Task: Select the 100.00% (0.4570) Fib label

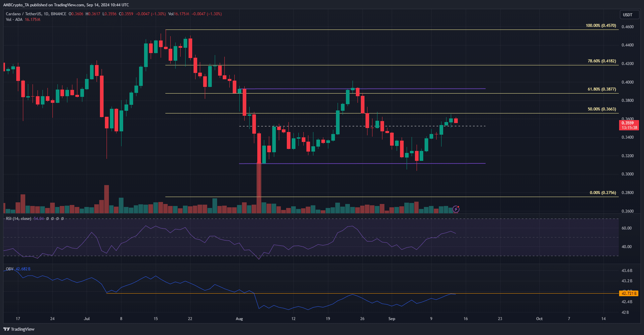Action: [601, 26]
